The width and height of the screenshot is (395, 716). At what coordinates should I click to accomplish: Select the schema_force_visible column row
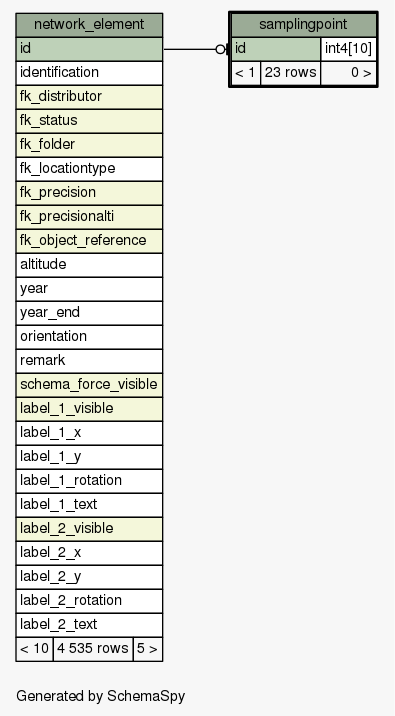click(89, 385)
